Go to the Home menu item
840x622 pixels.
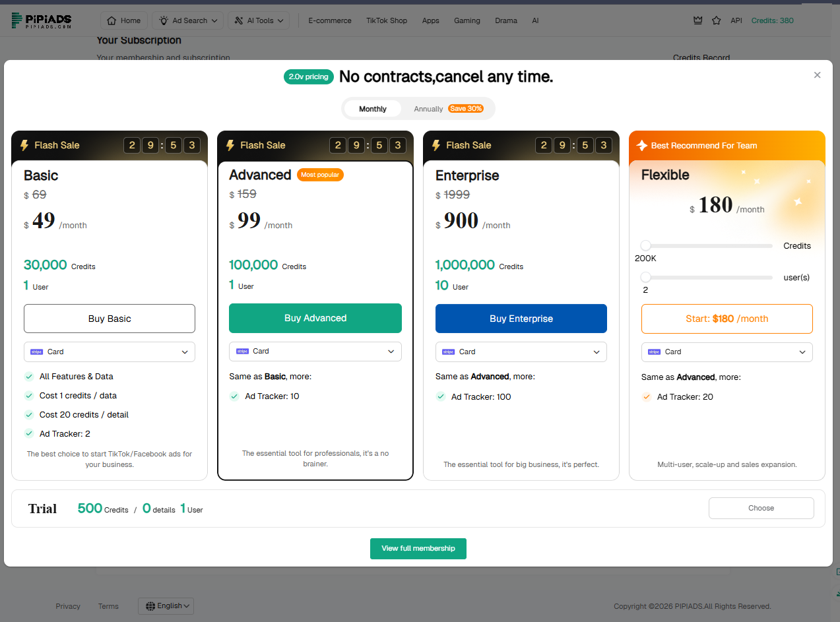[x=124, y=20]
